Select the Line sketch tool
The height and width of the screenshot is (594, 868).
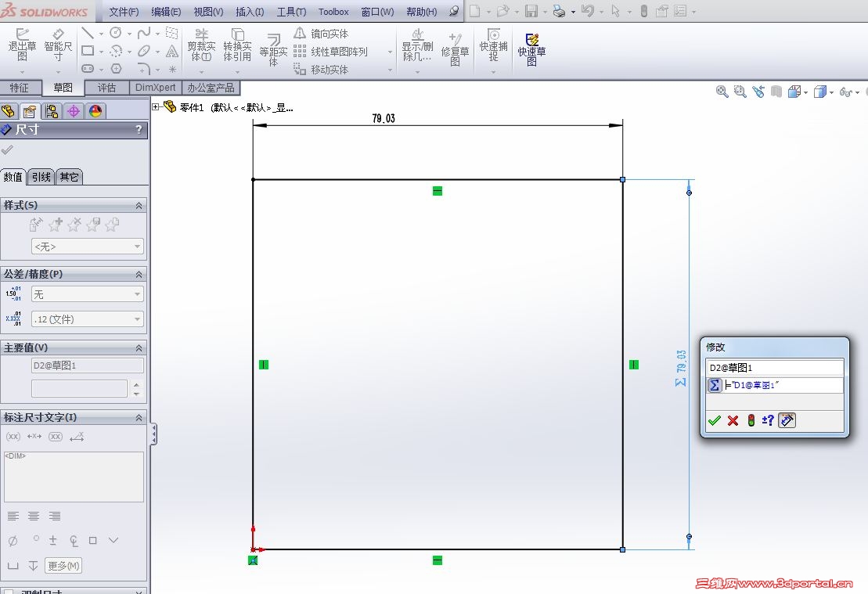click(87, 33)
